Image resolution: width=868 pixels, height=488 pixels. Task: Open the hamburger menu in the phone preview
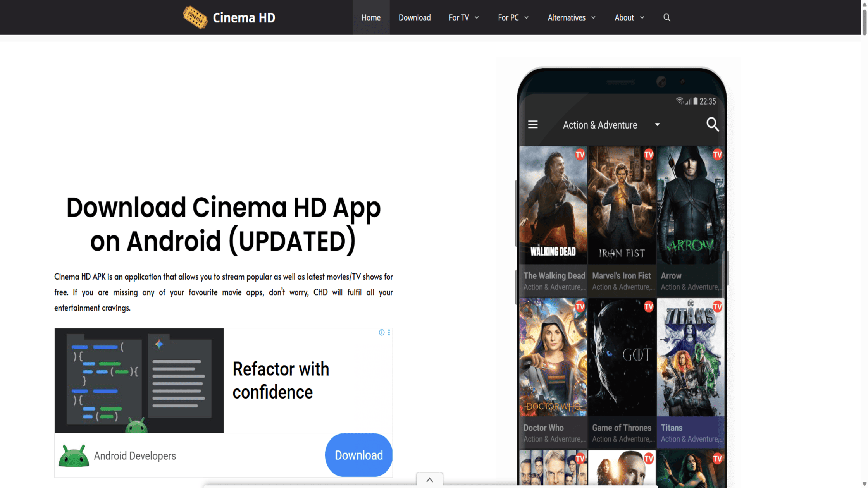click(533, 124)
